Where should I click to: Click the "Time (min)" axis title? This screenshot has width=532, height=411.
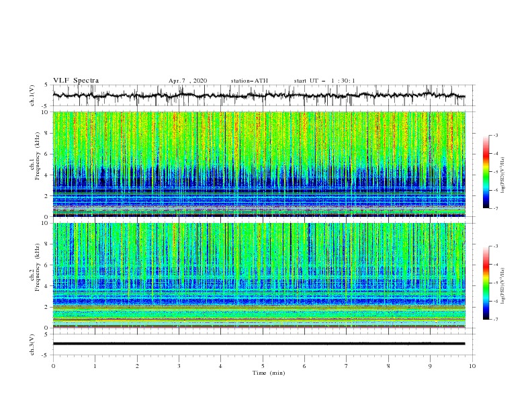point(269,373)
